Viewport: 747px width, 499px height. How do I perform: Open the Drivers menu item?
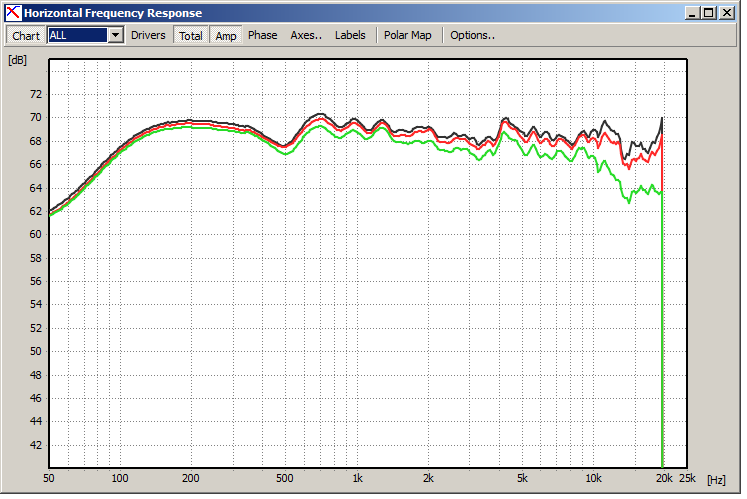pos(148,35)
